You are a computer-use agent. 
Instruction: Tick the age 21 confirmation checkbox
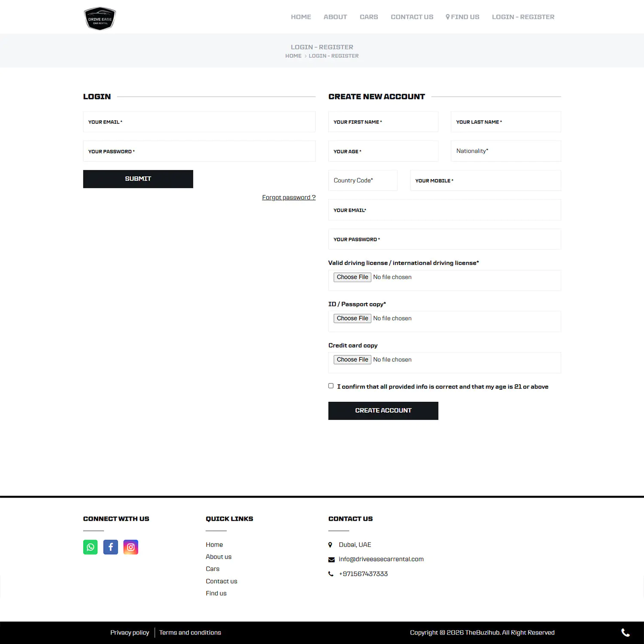331,386
